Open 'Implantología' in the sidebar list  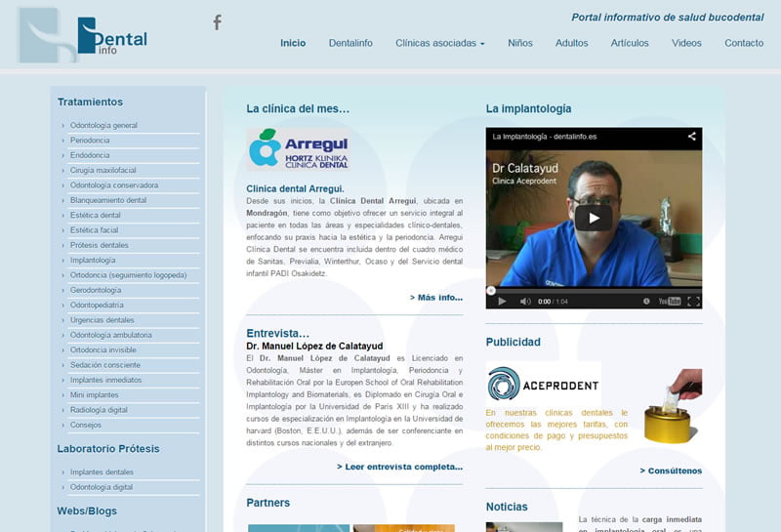coord(93,260)
